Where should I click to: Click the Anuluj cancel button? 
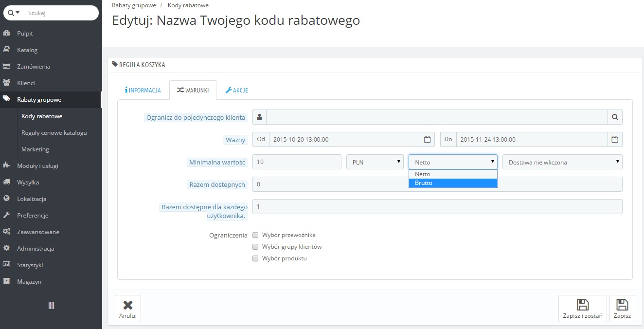(x=128, y=309)
